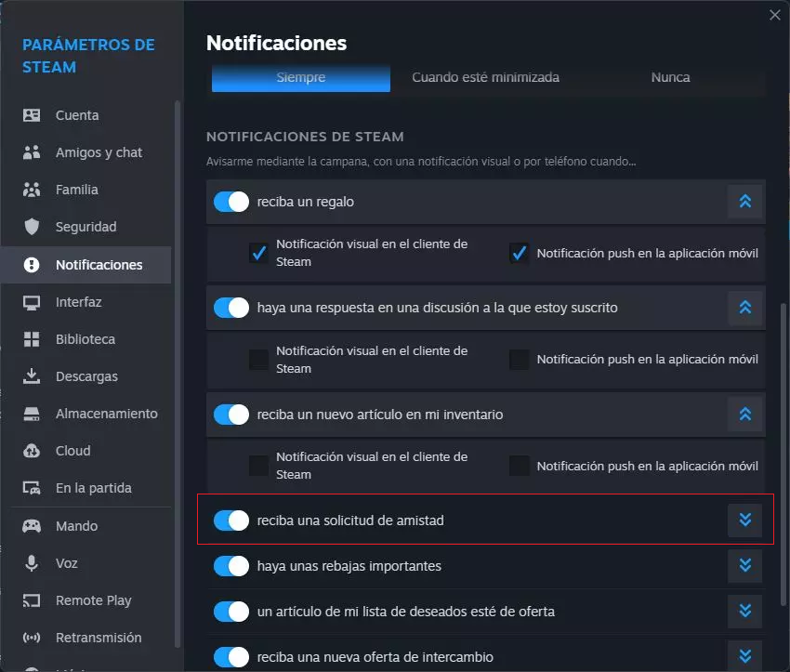This screenshot has width=790, height=672.
Task: Click the Cloud sync icon
Action: coord(32,451)
